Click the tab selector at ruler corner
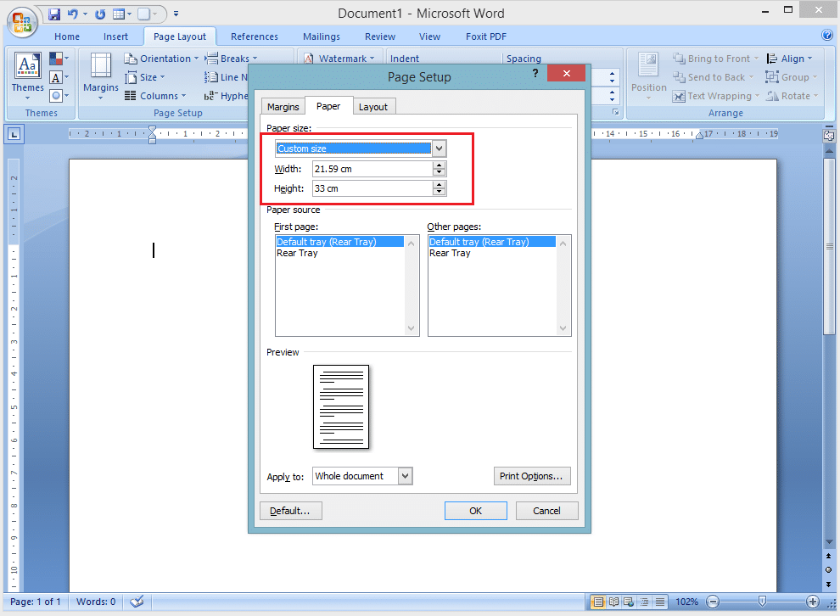840x616 pixels. (14, 134)
